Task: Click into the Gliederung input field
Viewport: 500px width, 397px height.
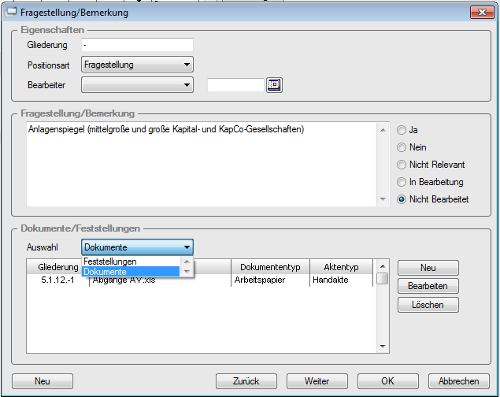Action: (137, 45)
